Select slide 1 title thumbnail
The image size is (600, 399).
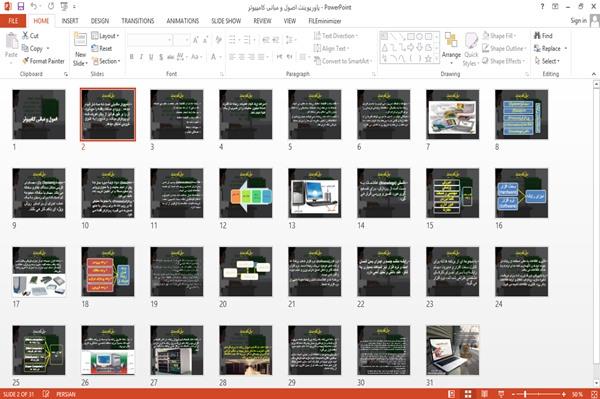tap(39, 114)
